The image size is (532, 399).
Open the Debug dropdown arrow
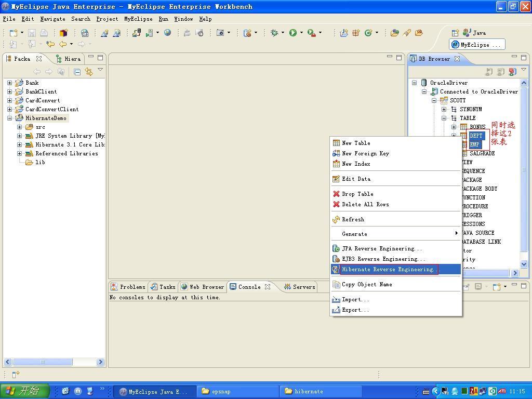click(283, 33)
